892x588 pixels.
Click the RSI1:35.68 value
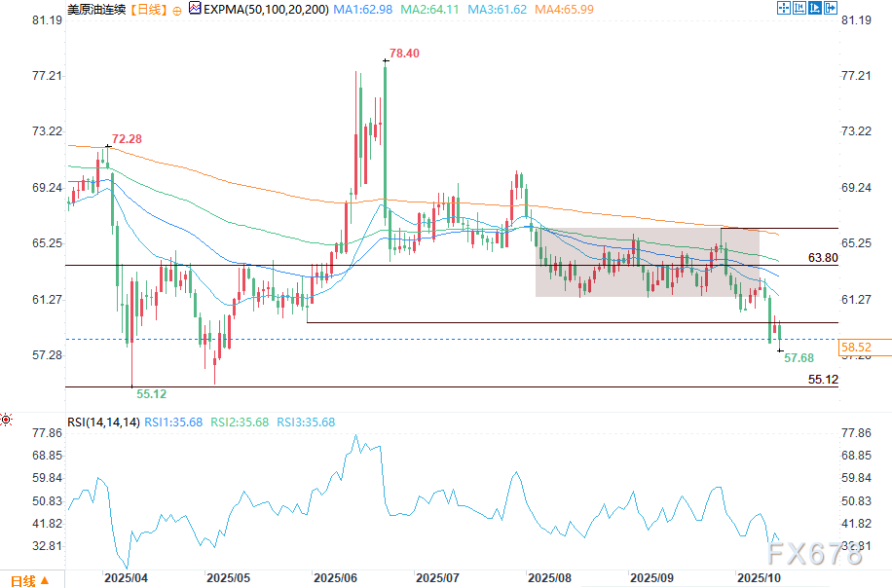coord(173,422)
